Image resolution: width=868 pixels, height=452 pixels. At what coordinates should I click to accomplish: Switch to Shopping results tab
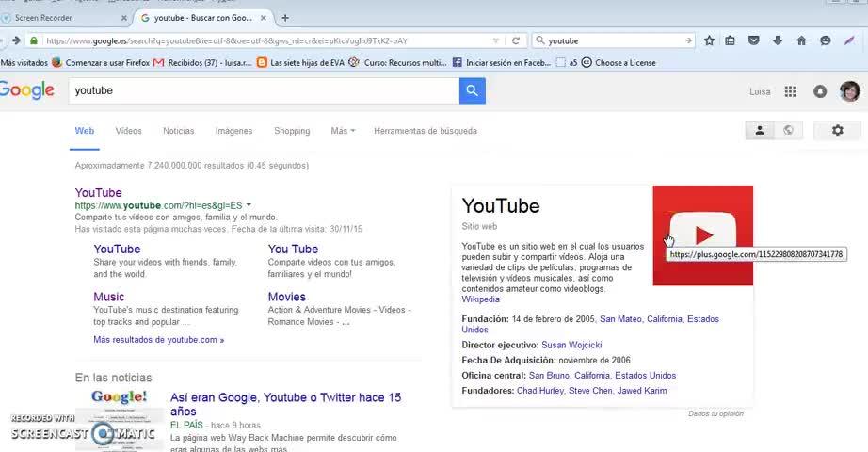(x=292, y=131)
